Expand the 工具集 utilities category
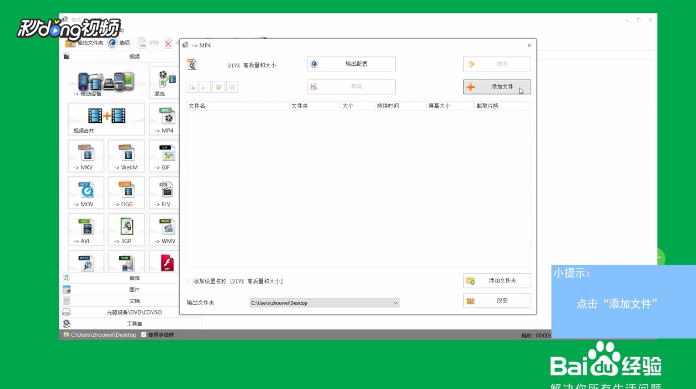Image resolution: width=696 pixels, height=389 pixels. point(134,324)
